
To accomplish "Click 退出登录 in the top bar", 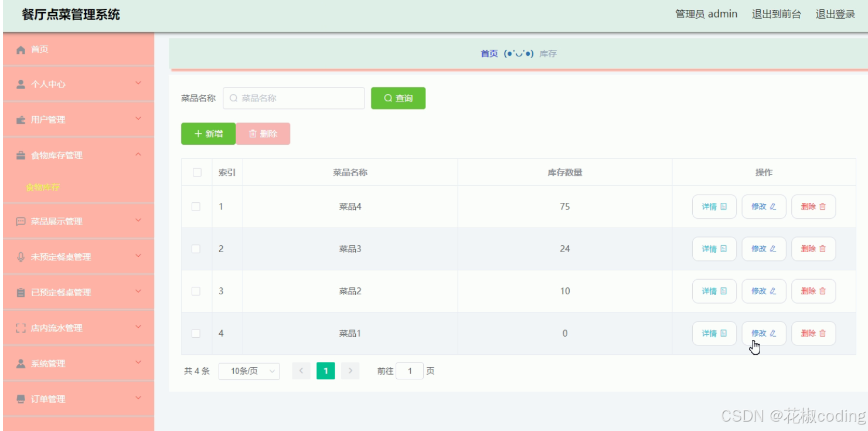I will (836, 14).
